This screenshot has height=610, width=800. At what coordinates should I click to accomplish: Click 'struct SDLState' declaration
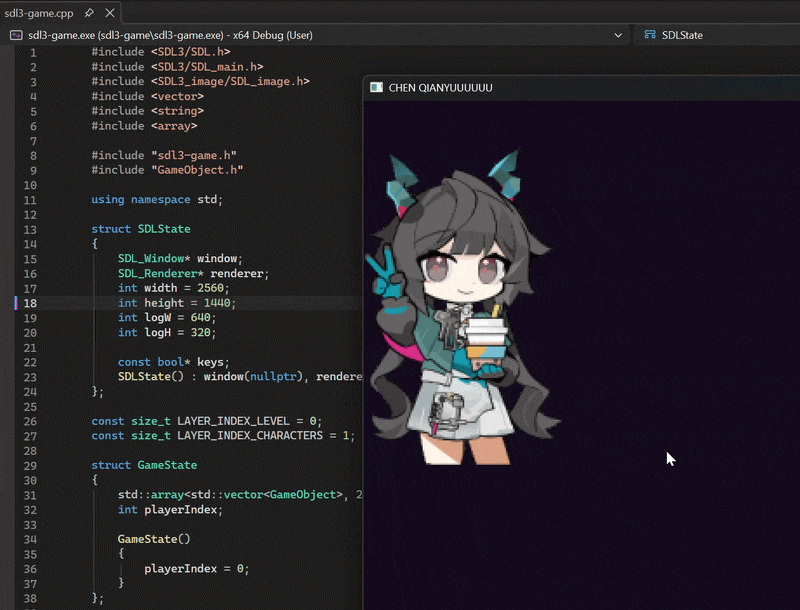[141, 229]
